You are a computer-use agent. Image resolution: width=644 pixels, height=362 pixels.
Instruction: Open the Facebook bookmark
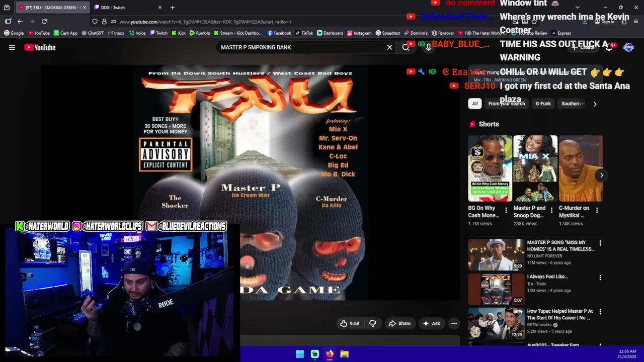[x=279, y=33]
